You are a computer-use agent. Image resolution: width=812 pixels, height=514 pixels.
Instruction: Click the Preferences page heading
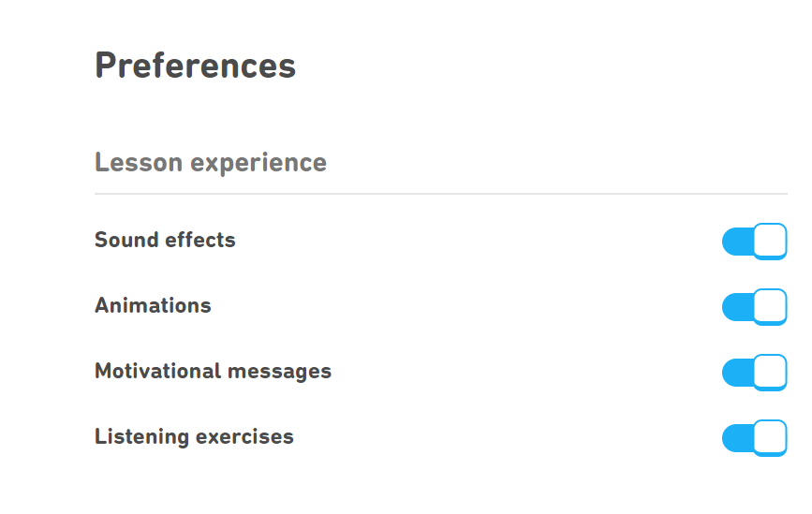click(x=195, y=66)
